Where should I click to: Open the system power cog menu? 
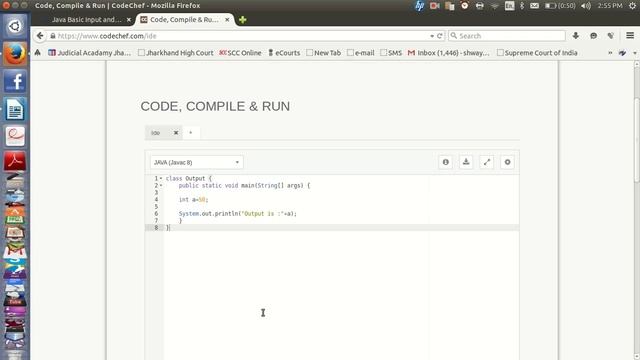632,6
